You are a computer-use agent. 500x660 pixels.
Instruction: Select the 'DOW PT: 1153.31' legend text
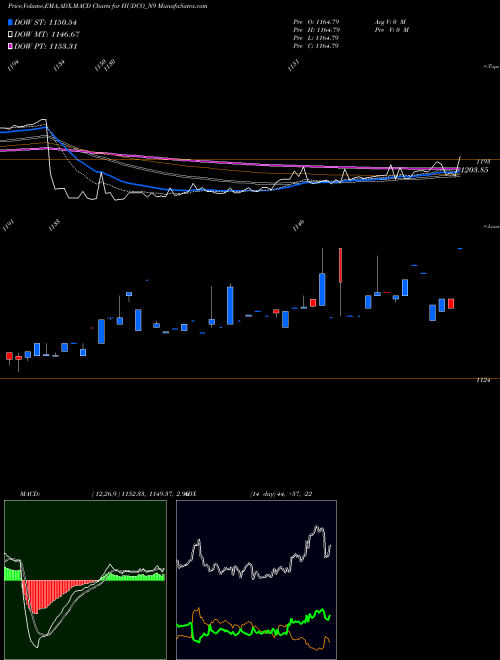coord(45,46)
